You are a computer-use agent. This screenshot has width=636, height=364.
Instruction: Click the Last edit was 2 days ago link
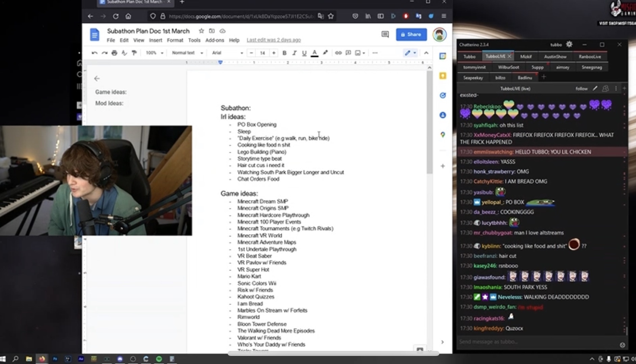pos(274,40)
